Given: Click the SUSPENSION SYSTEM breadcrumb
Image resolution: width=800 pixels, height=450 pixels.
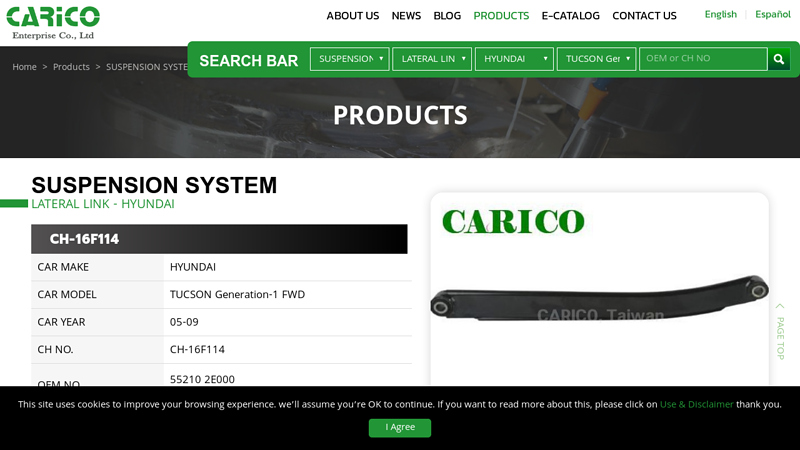Looking at the screenshot, I should 147,67.
